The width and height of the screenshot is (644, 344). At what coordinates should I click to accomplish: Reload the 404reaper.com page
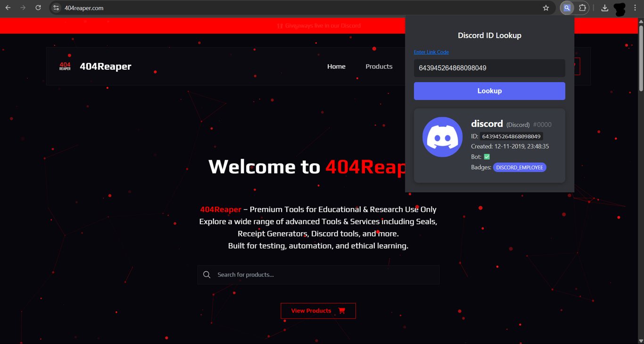38,8
